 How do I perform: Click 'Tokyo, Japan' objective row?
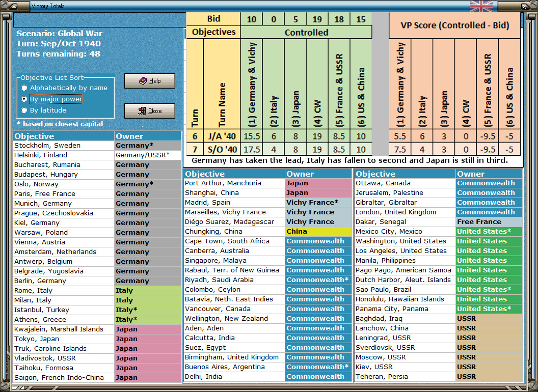click(x=97, y=339)
